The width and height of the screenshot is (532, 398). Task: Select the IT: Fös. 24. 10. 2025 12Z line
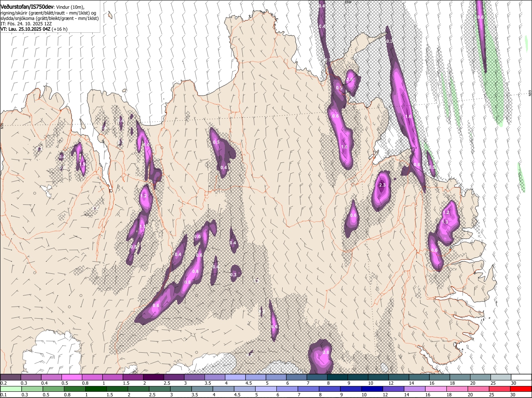(26, 24)
